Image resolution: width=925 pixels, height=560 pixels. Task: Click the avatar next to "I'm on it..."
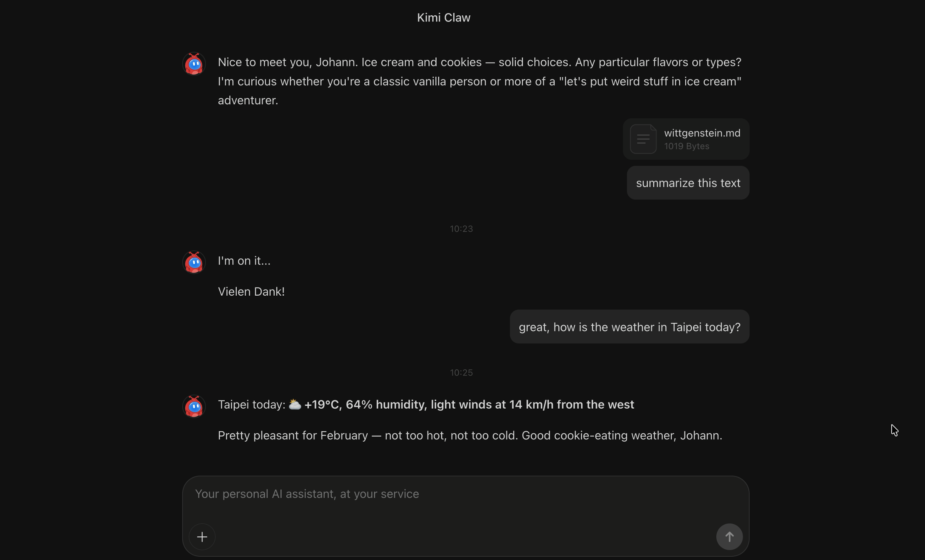pyautogui.click(x=194, y=262)
